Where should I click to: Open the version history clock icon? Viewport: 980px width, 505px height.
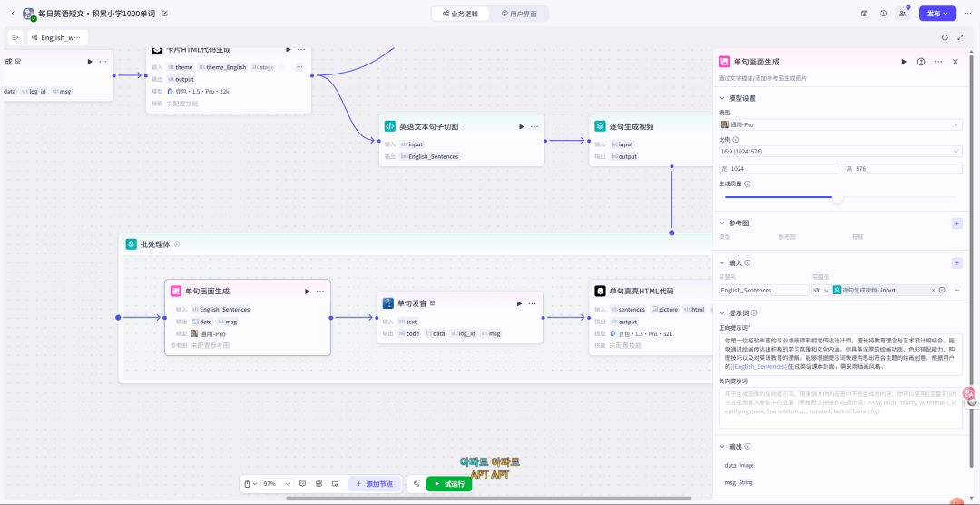click(883, 13)
